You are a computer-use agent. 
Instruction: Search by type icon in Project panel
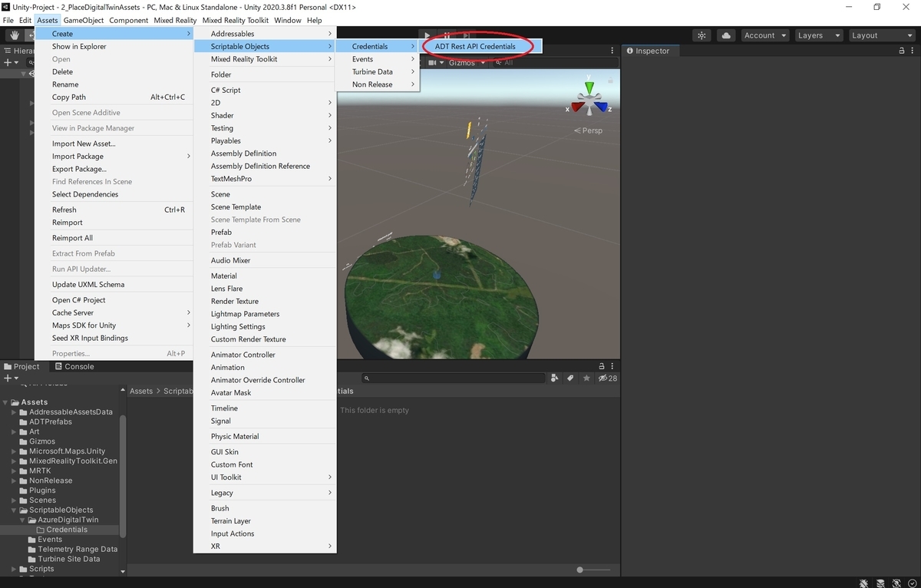coord(554,378)
